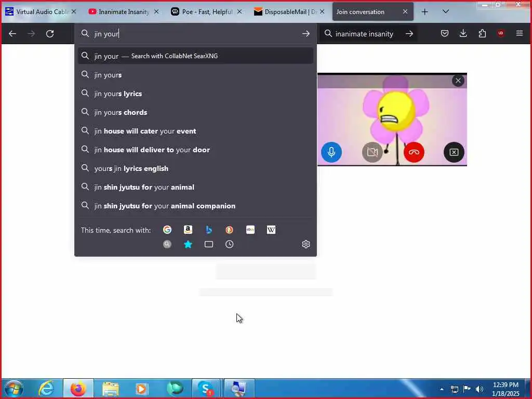The height and width of the screenshot is (399, 532).
Task: Pick 'jin shin jyutsu for your animal companion'
Action: click(x=195, y=206)
